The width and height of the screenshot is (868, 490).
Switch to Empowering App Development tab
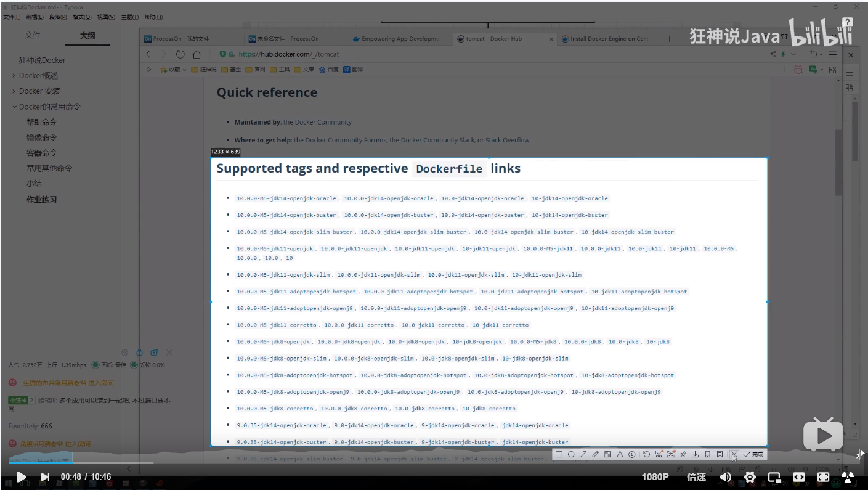400,38
